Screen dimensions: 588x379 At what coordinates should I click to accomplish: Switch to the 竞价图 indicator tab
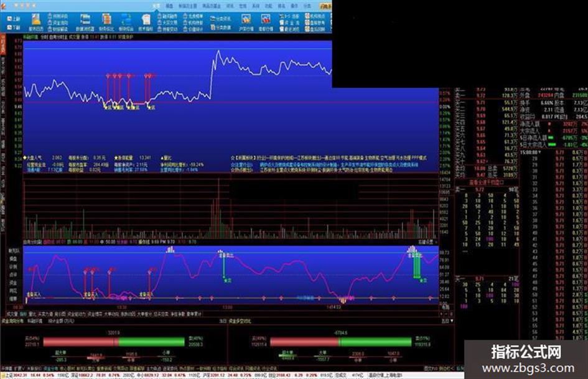coord(60,314)
